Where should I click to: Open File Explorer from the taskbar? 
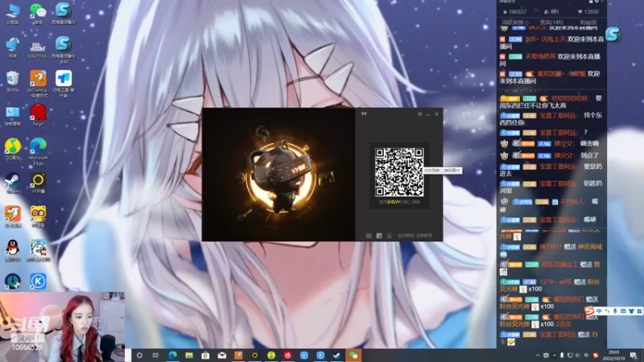click(x=189, y=355)
